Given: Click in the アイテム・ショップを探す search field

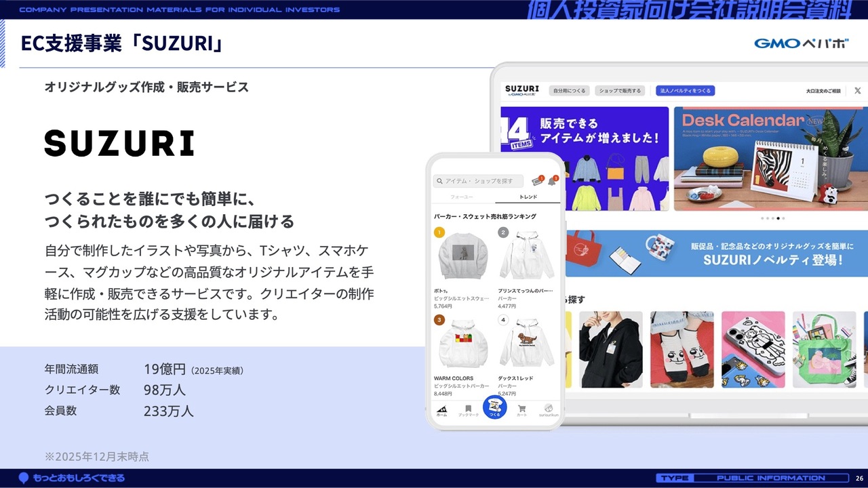Looking at the screenshot, I should point(479,181).
